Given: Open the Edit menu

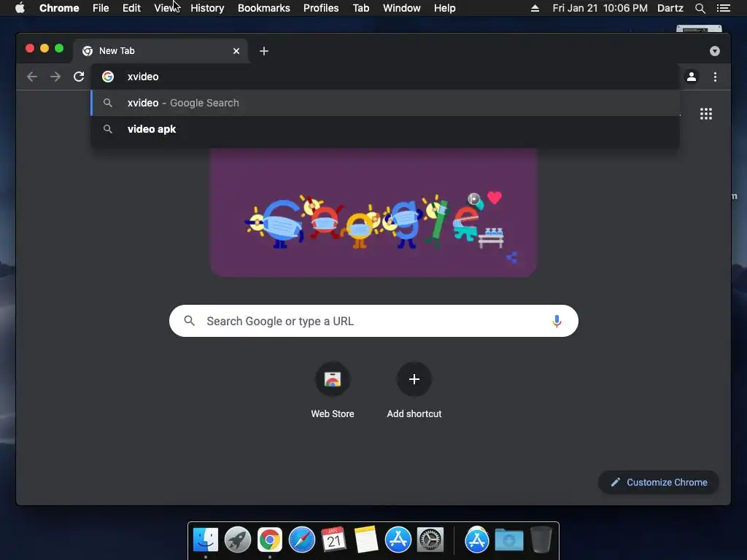Looking at the screenshot, I should click(131, 8).
